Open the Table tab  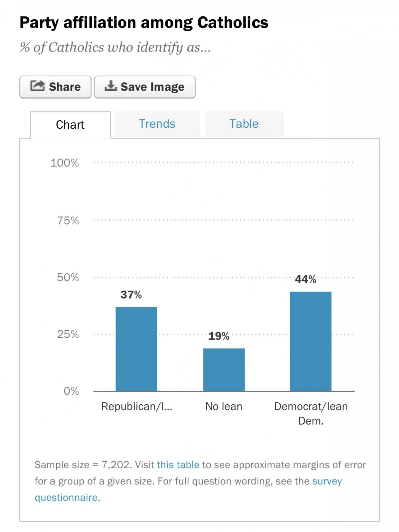tap(244, 124)
